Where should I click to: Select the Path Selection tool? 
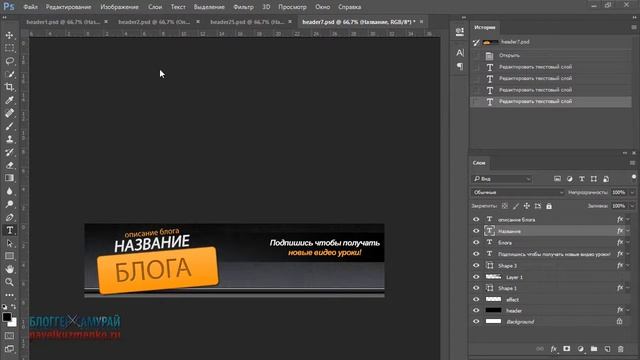pyautogui.click(x=9, y=243)
